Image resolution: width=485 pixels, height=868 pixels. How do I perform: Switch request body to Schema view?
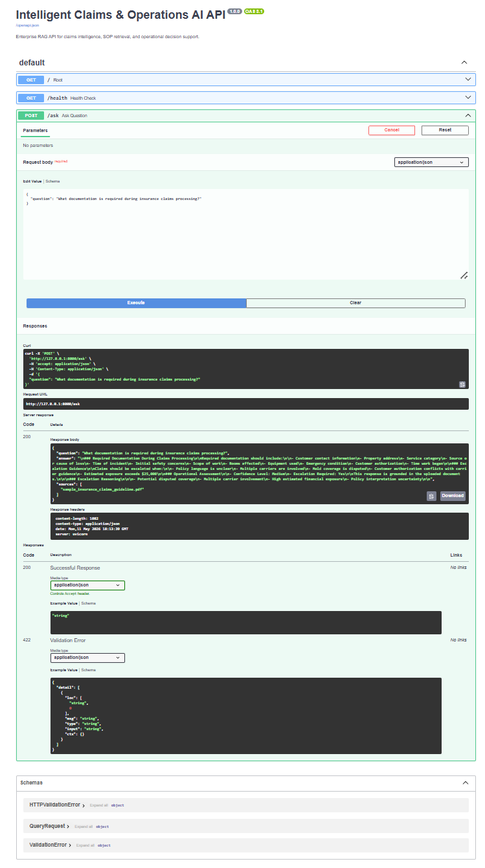pyautogui.click(x=52, y=181)
